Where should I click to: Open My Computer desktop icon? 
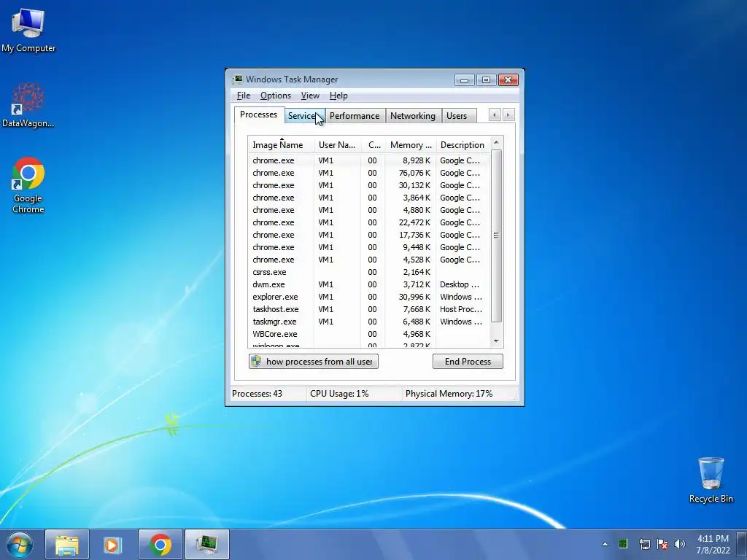[28, 30]
